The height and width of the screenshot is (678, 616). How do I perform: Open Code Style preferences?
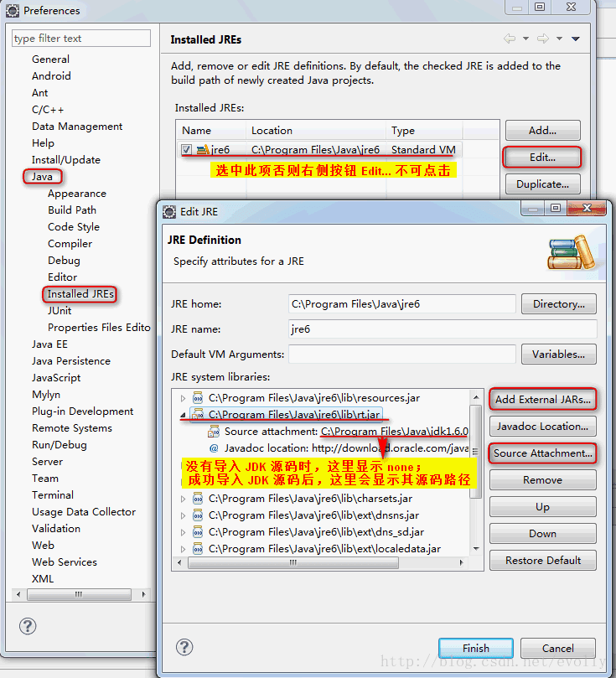[74, 227]
